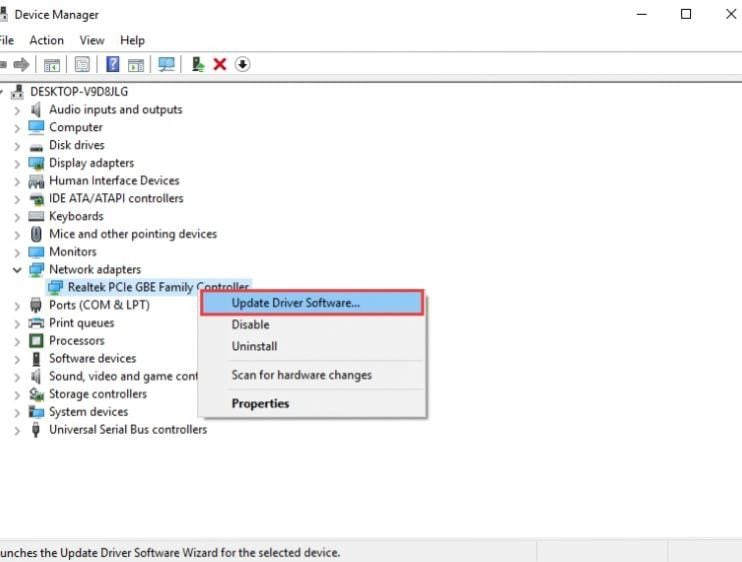Viewport: 742px width, 562px height.
Task: Select the Storage controllers label
Action: coord(98,394)
